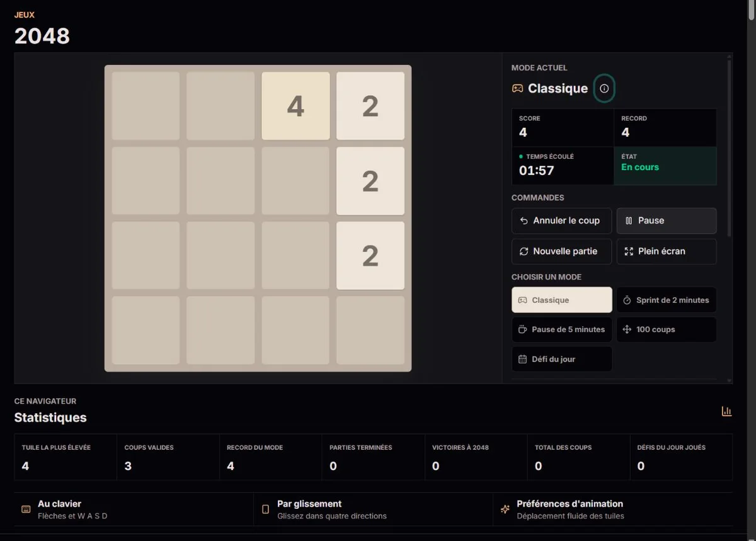Screen dimensions: 756x541
Task: Click the PARTIES TERMINÉES statistic
Action: 373,457
